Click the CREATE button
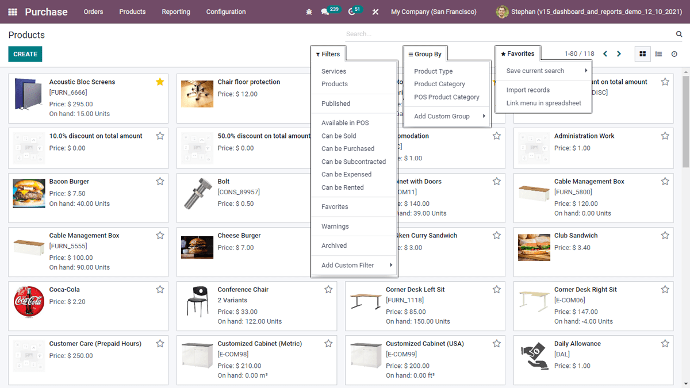This screenshot has height=388, width=690. click(25, 54)
